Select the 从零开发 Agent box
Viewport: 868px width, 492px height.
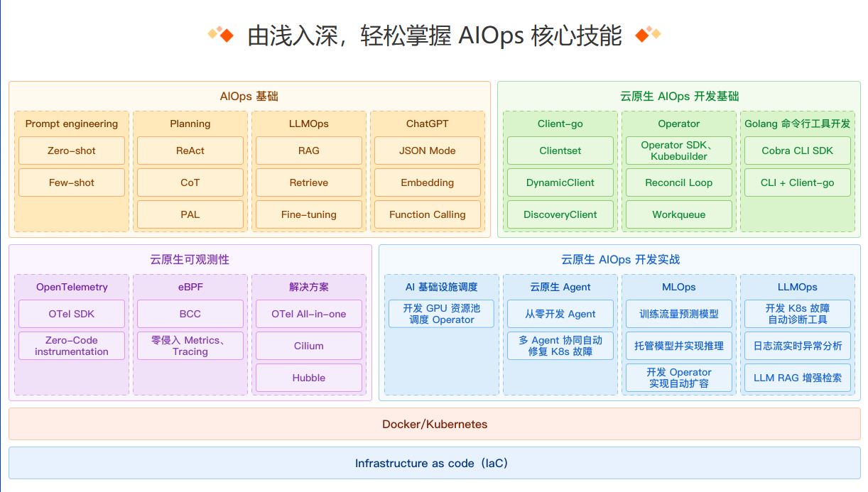pyautogui.click(x=560, y=314)
